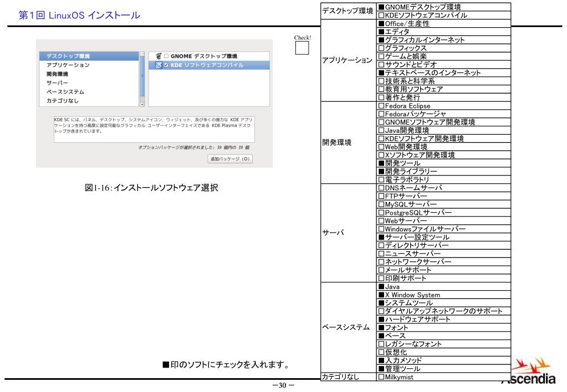Viewport: 567px width, 392px height.
Task: Open the 追加パッケージ (O) button
Action: (x=230, y=159)
